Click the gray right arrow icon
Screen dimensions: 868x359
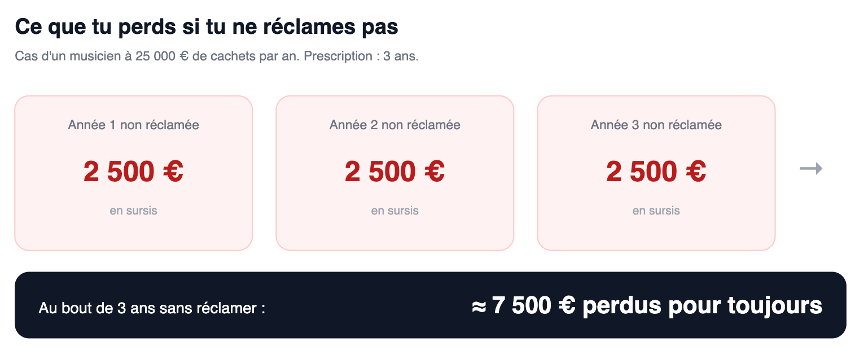(811, 168)
